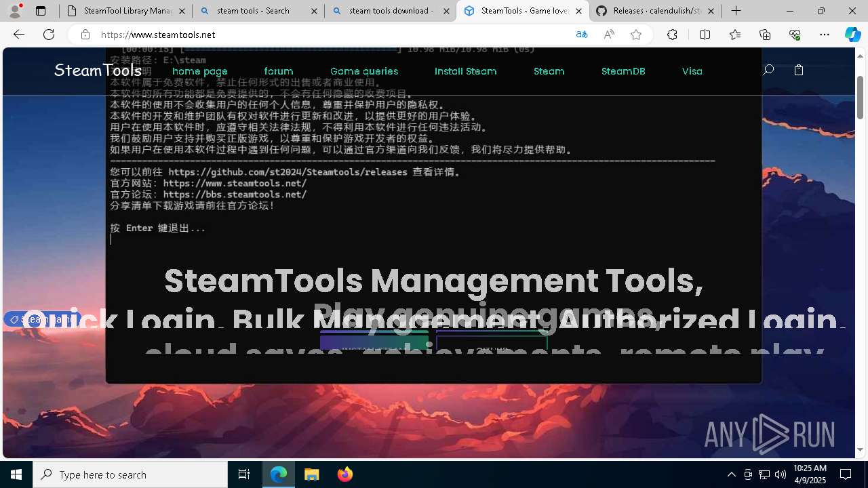
Task: Open browser collections
Action: coord(765,35)
